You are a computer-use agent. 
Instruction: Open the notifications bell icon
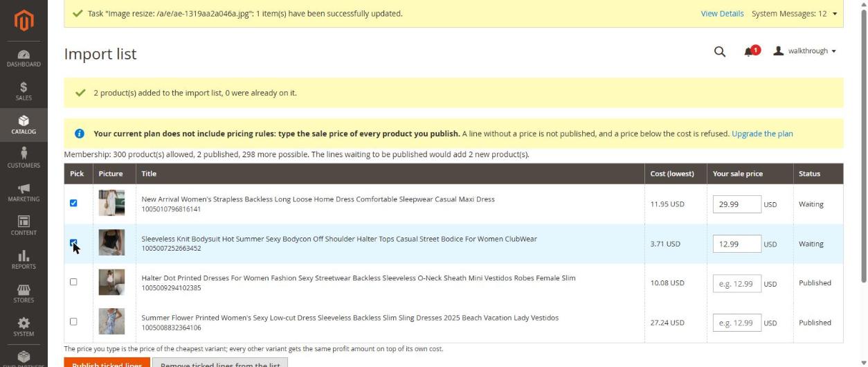(x=749, y=51)
